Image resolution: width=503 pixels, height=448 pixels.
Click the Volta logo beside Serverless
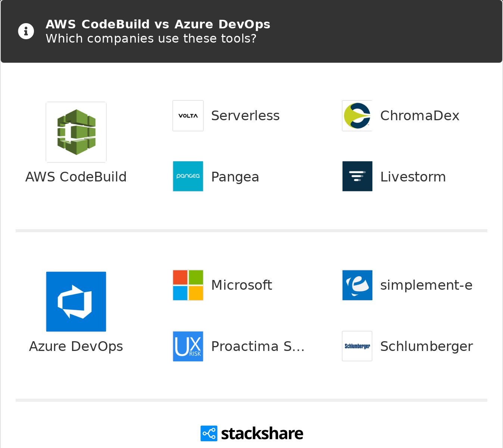(x=188, y=116)
